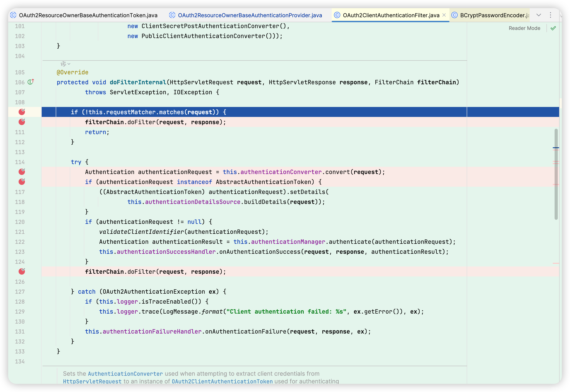The image size is (570, 392).
Task: Click the throws keyword on line 107
Action: 96,92
